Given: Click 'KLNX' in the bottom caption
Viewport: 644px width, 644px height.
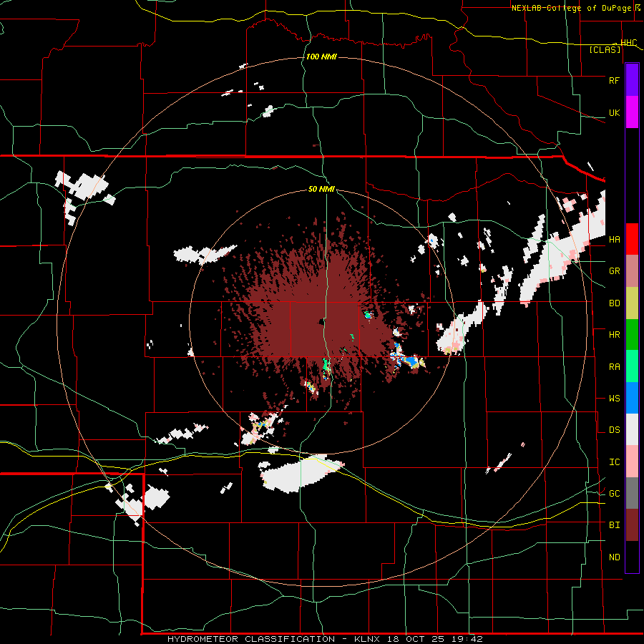Looking at the screenshot, I should point(366,639).
